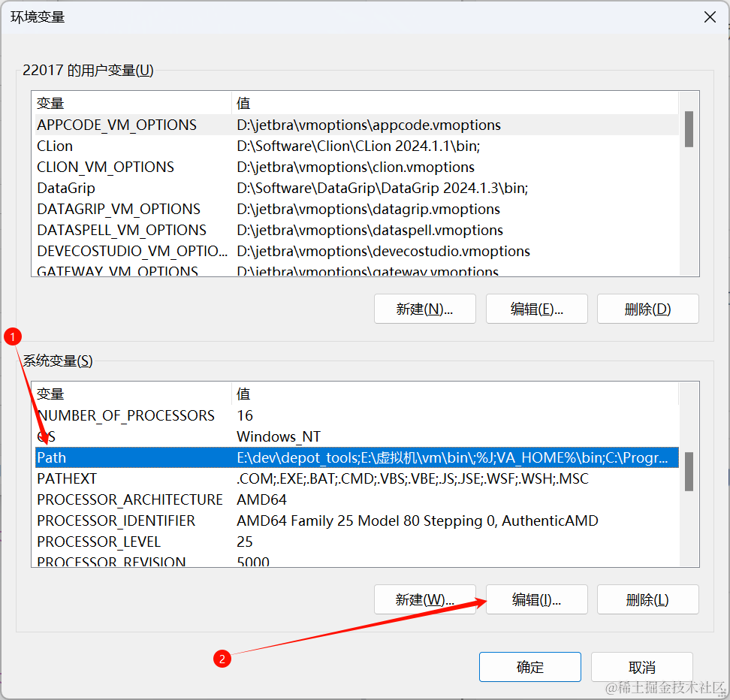Cancel with the 取消 button
The height and width of the screenshot is (700, 730).
[x=641, y=667]
